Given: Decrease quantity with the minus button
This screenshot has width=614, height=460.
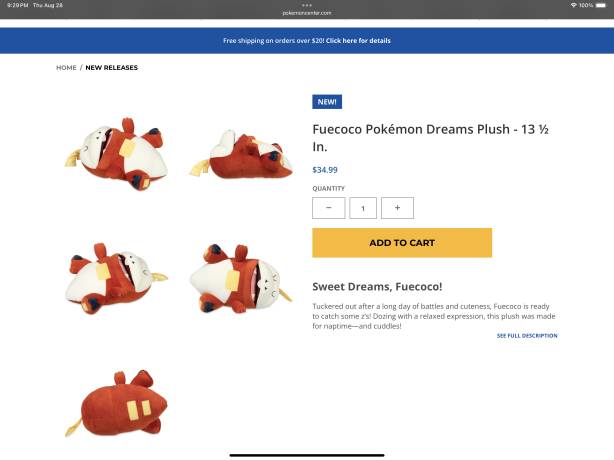Looking at the screenshot, I should click(329, 208).
